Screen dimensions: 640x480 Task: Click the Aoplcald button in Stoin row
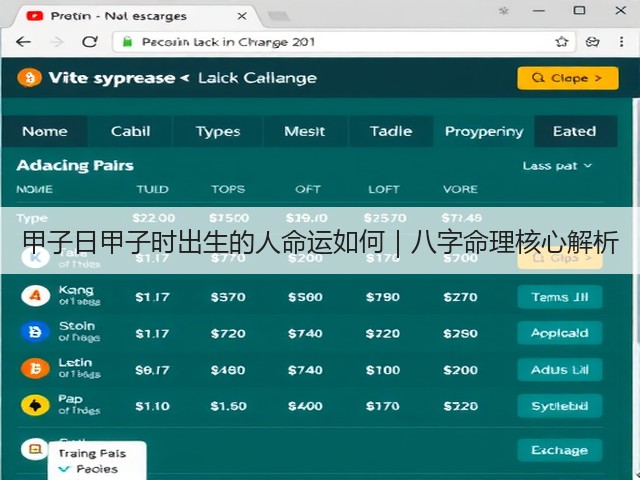[560, 333]
